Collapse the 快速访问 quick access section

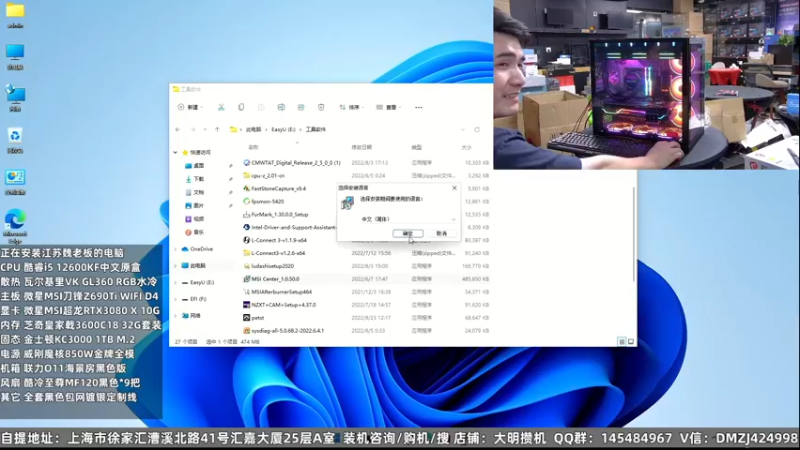[x=176, y=153]
